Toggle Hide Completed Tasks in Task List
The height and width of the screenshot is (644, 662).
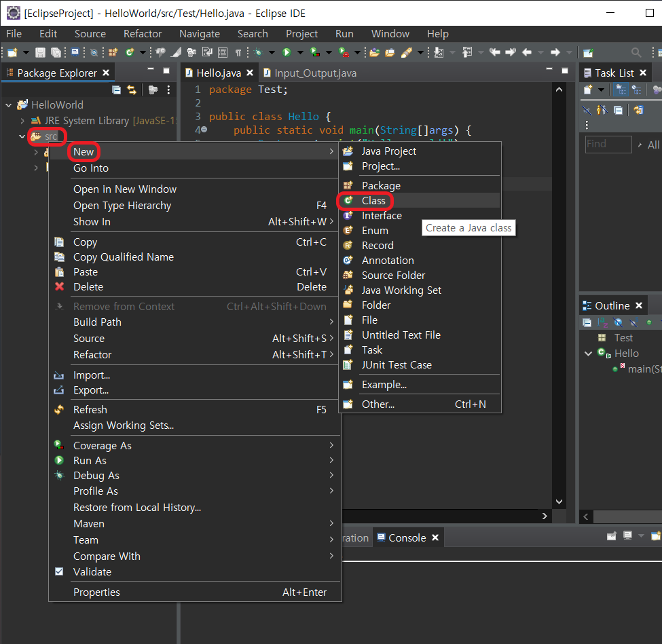587,111
